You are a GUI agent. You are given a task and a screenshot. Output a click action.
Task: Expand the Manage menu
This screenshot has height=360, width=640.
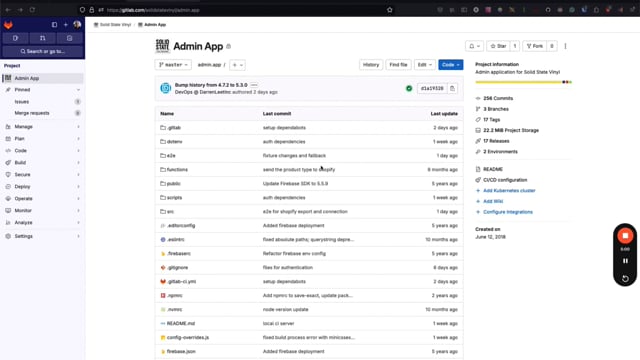pyautogui.click(x=42, y=127)
